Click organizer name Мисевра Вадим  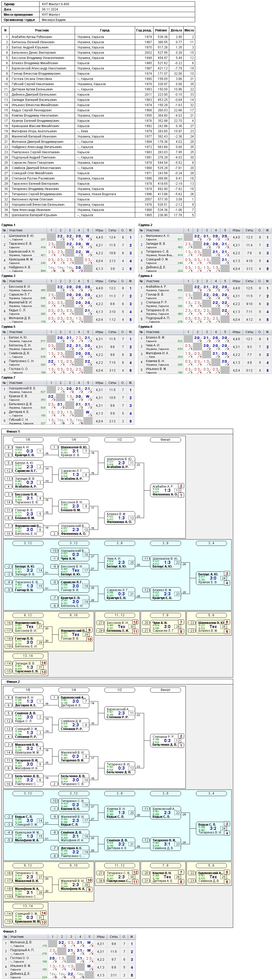(x=54, y=20)
